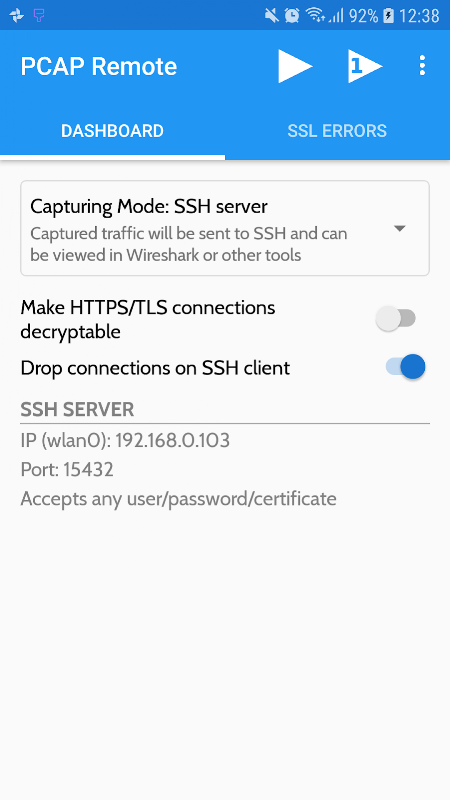The image size is (450, 800).
Task: Tap Make HTTPS/TLS connections decryptable label
Action: pyautogui.click(x=148, y=319)
